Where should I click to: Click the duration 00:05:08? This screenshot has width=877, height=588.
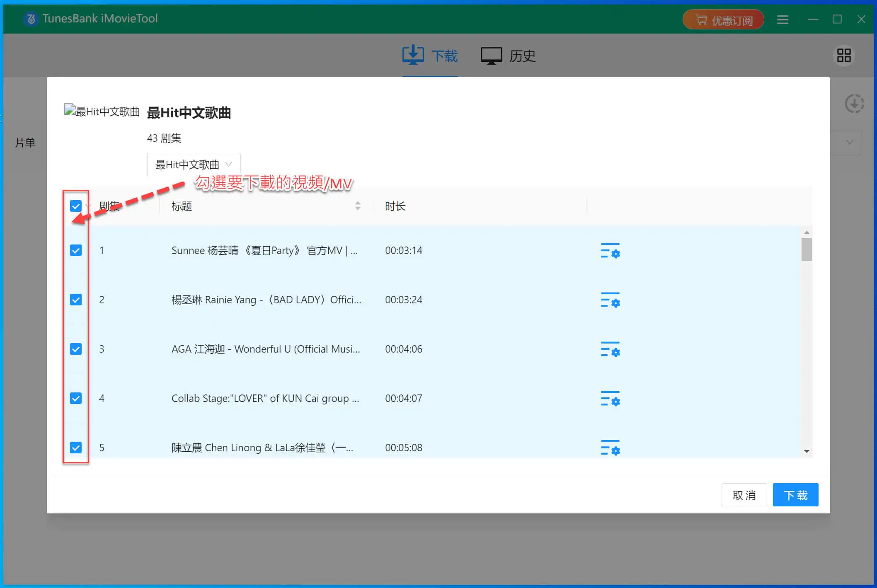coord(404,448)
